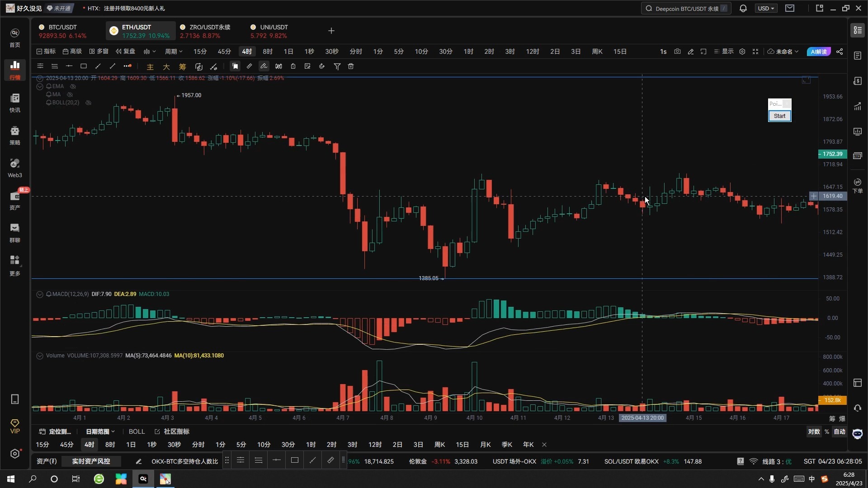Toggle MA indicator visibility eye
Viewport: 868px width, 488px height.
tap(70, 94)
